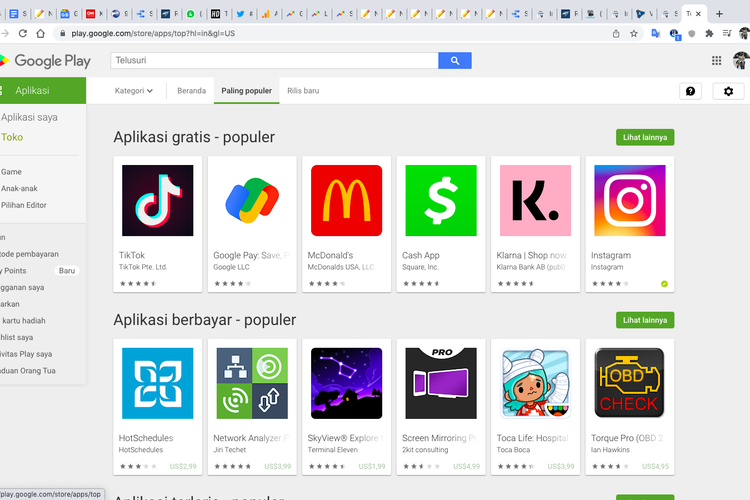Open the Toko sidebar link
This screenshot has width=750, height=500.
12,137
